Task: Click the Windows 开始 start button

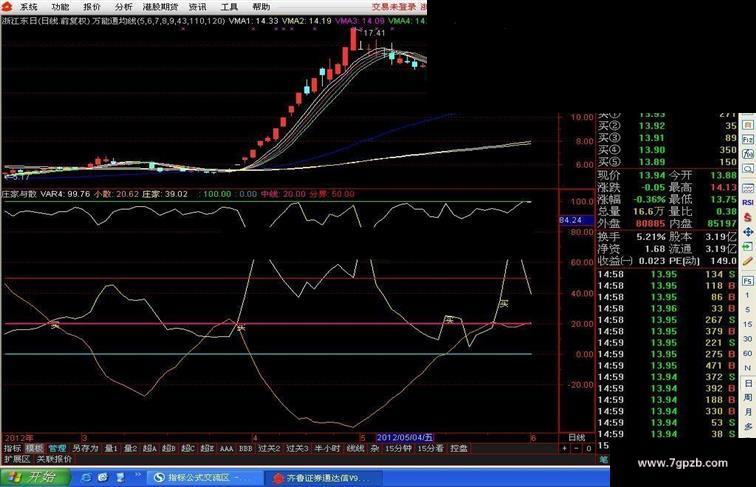Action: point(35,477)
